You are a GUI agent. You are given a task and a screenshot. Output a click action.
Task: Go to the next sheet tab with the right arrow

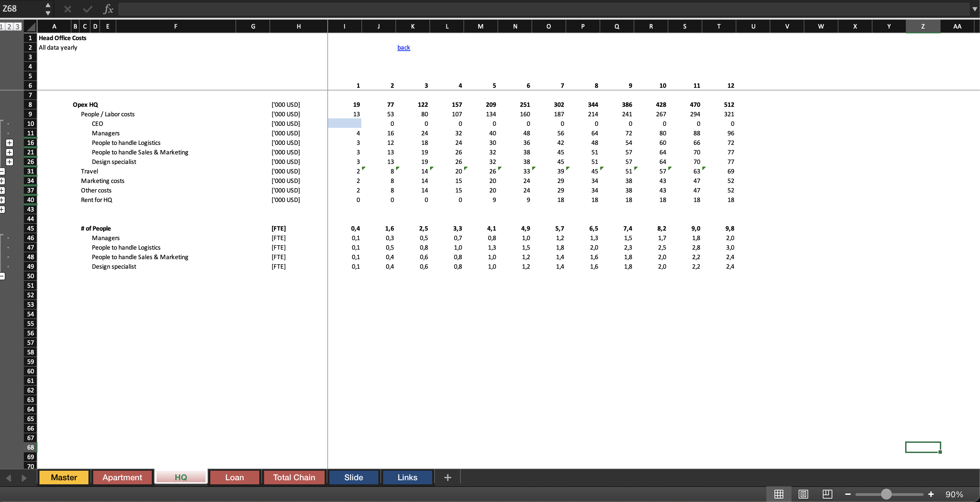[x=24, y=478]
